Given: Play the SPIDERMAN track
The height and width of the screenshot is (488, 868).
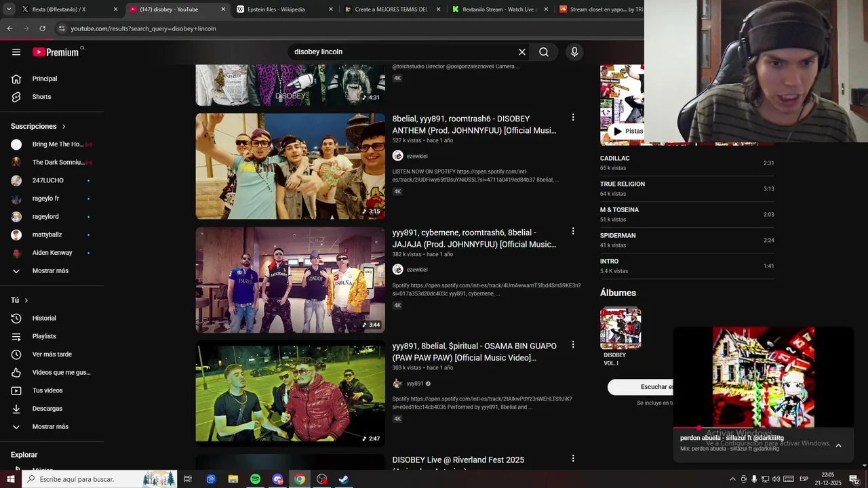Looking at the screenshot, I should (x=687, y=240).
